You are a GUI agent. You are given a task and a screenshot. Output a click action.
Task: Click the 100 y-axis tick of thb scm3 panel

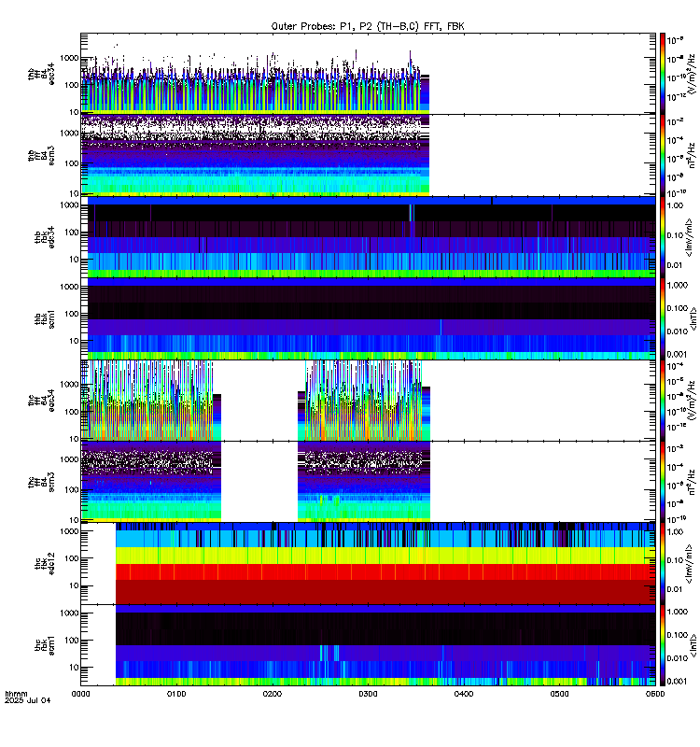tap(72, 163)
